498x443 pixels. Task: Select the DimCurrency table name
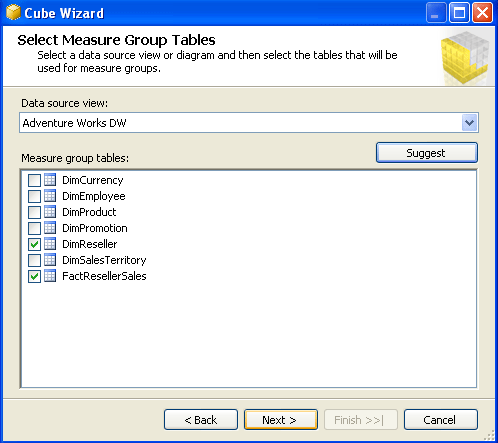tap(93, 180)
